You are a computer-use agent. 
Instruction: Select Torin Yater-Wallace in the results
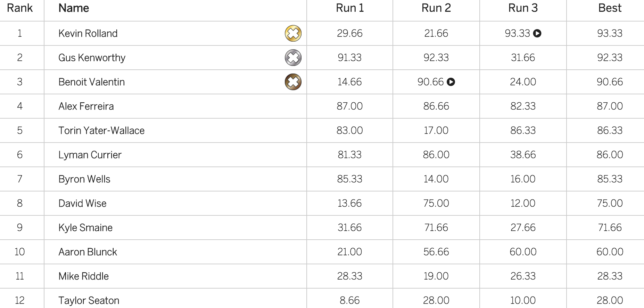[101, 130]
